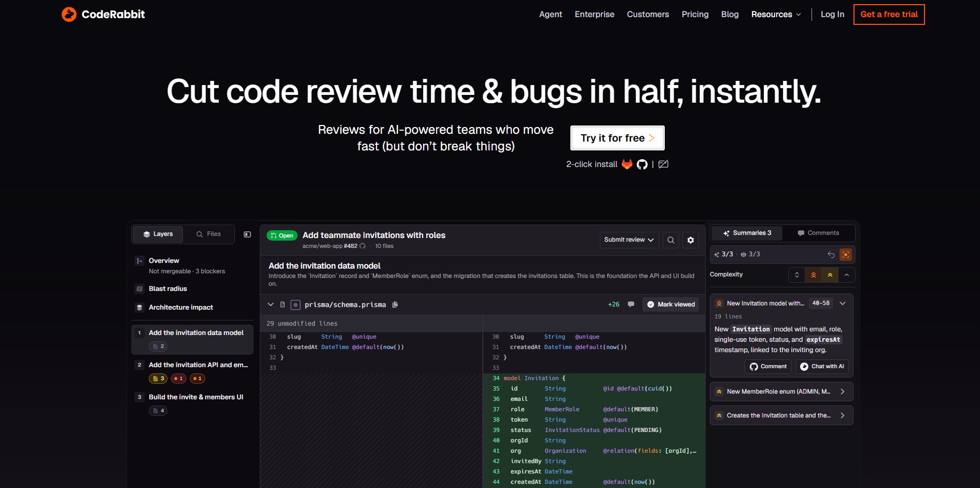This screenshot has height=488, width=980.
Task: Collapse the Complexity section with the up chevron
Action: 847,275
